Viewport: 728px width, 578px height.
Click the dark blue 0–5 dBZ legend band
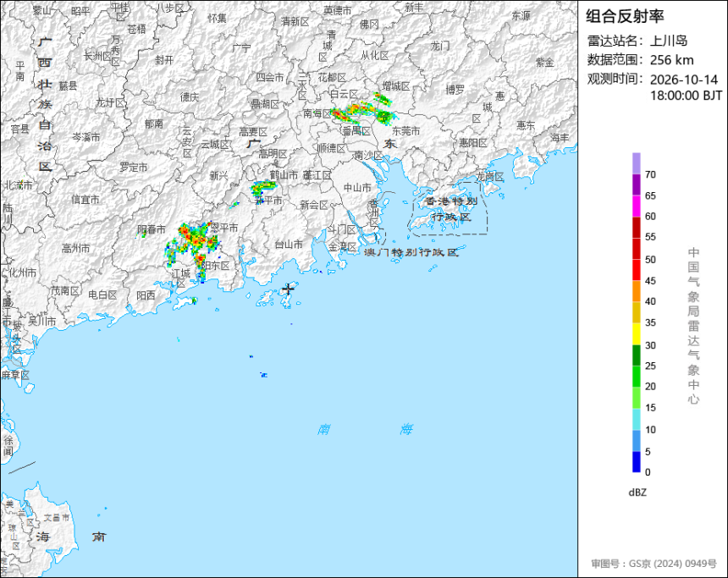[636, 462]
